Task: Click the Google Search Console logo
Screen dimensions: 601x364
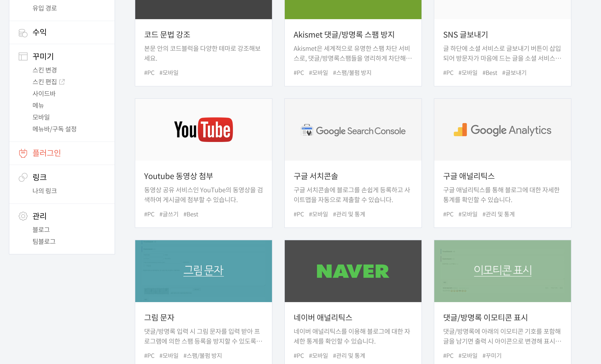Action: (x=353, y=130)
